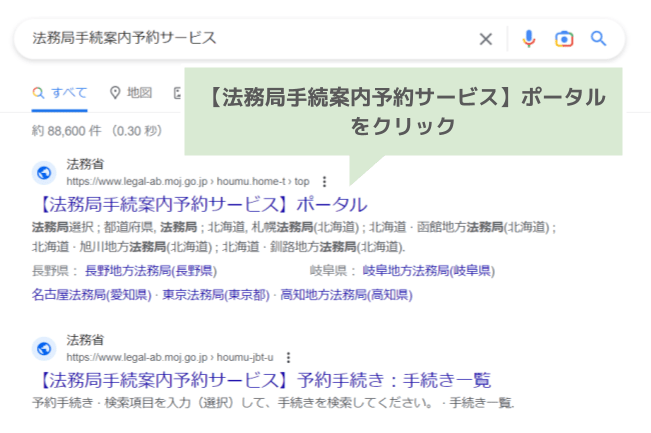This screenshot has height=433, width=651.
Task: Click the 長野県： label text
Action: pos(55,271)
